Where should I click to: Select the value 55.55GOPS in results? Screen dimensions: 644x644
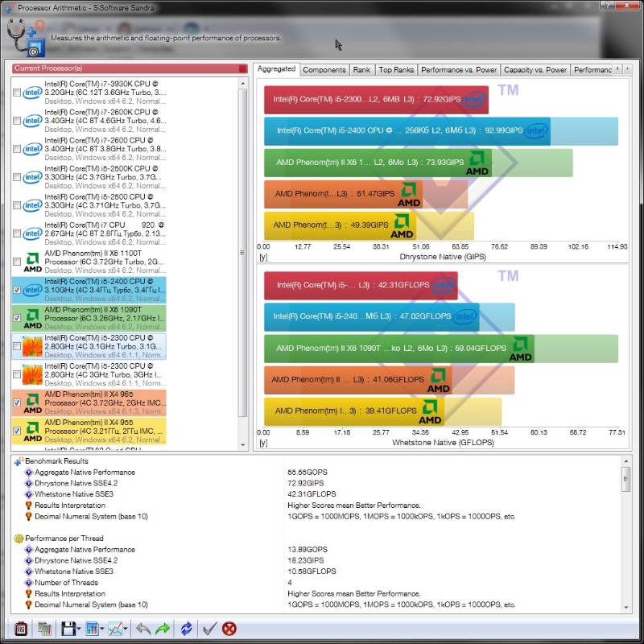click(308, 473)
